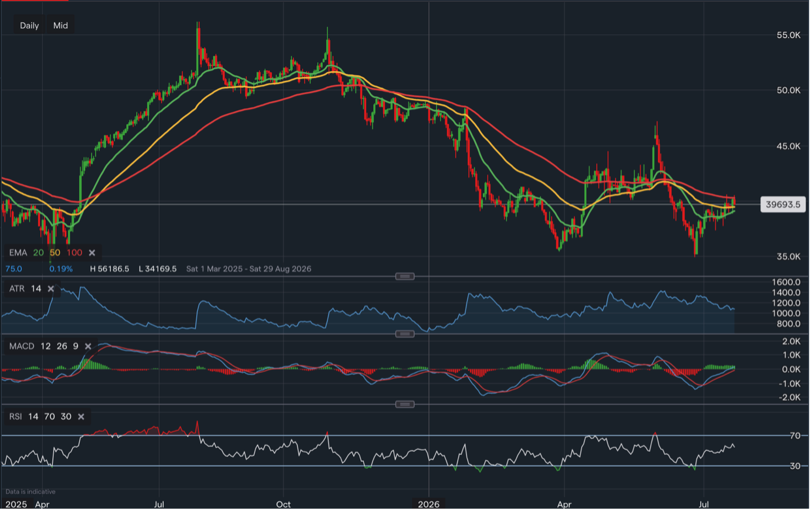The width and height of the screenshot is (812, 510).
Task: Close the RSI 14 70 30 indicator
Action: (x=81, y=417)
